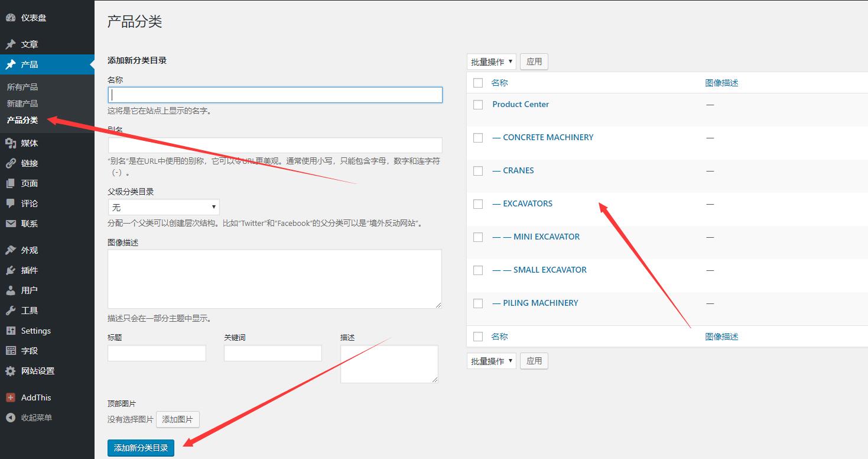The height and width of the screenshot is (459, 868).
Task: Select the EXCAVATORS row checkbox
Action: 479,203
